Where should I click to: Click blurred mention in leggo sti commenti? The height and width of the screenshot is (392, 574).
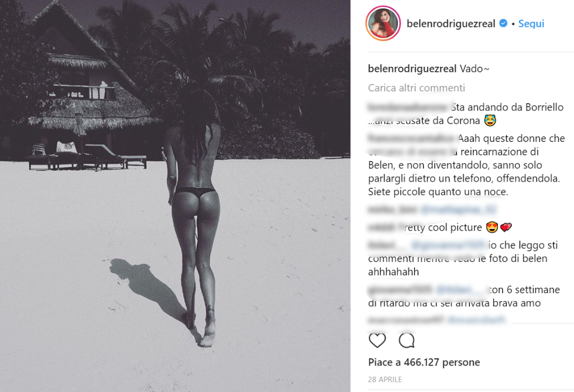tap(448, 245)
